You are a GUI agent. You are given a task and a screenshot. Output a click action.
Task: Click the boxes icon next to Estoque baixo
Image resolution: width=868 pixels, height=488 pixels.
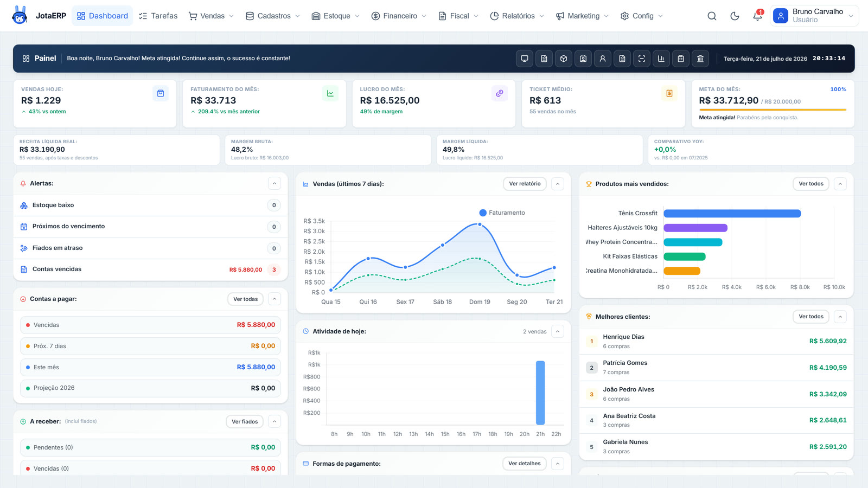coord(24,206)
